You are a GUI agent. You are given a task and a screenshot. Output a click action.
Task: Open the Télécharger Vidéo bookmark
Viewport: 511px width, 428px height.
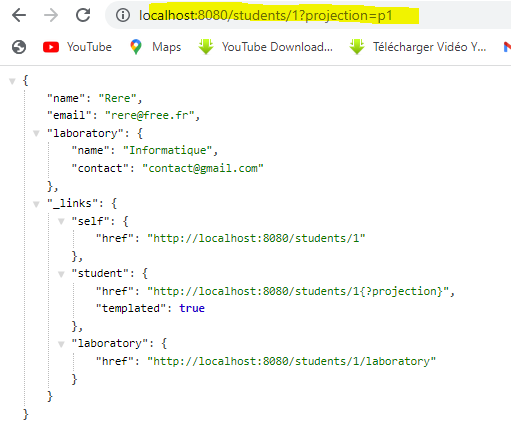click(417, 47)
